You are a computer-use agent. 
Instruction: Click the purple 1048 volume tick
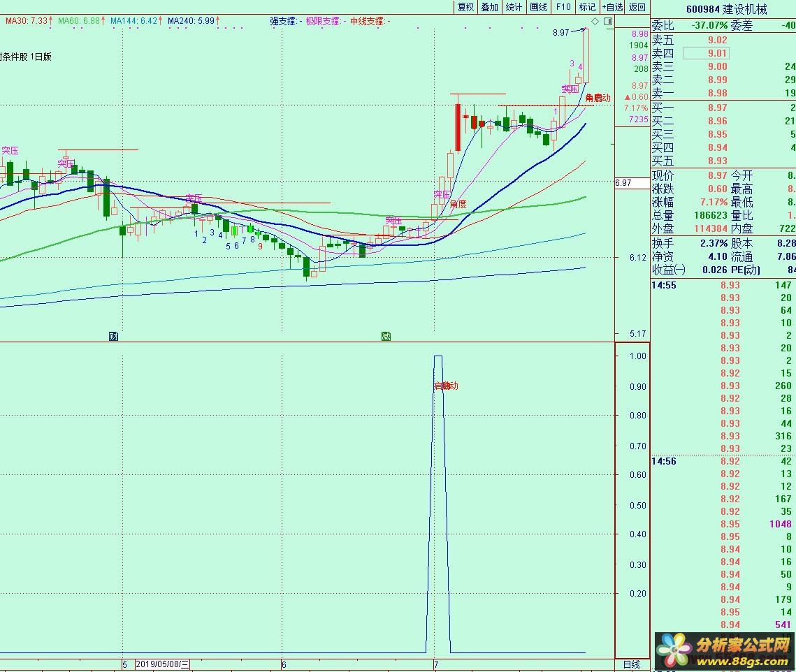[780, 524]
